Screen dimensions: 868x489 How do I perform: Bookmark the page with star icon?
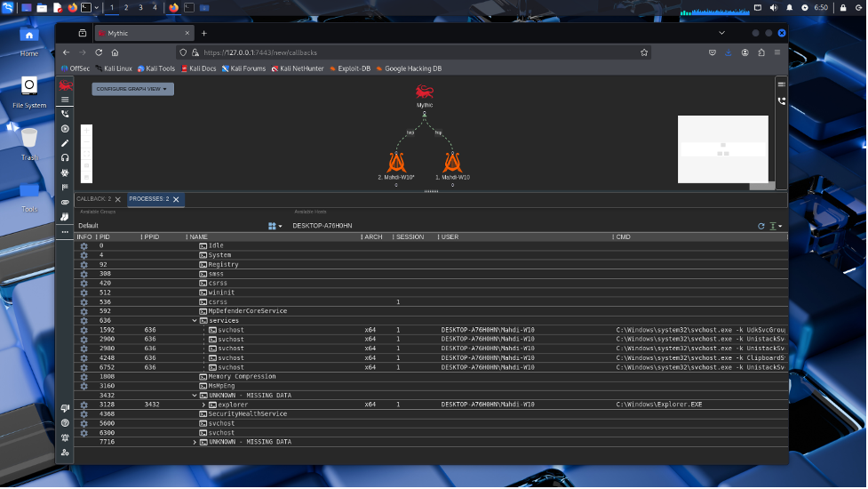[644, 52]
